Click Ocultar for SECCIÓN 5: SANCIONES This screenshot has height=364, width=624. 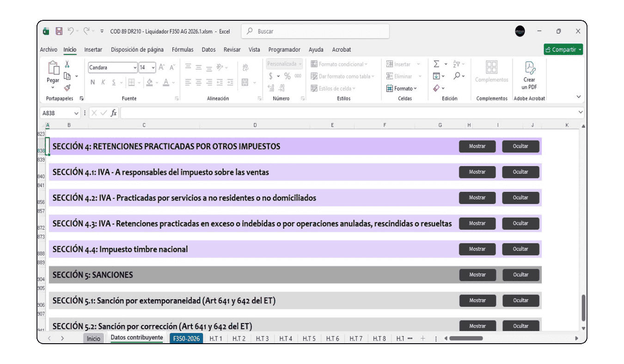pos(520,275)
